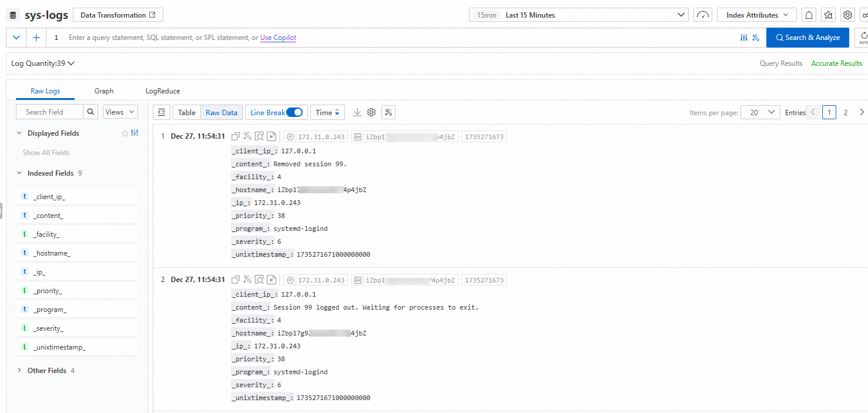Select Query Results mode

click(781, 63)
